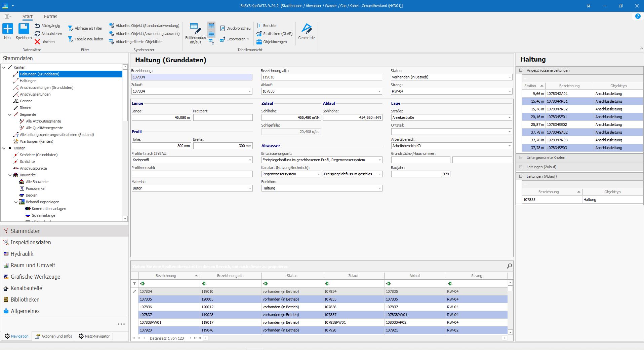Open Statistiken (OLAP)
The height and width of the screenshot is (350, 644).
tap(275, 34)
